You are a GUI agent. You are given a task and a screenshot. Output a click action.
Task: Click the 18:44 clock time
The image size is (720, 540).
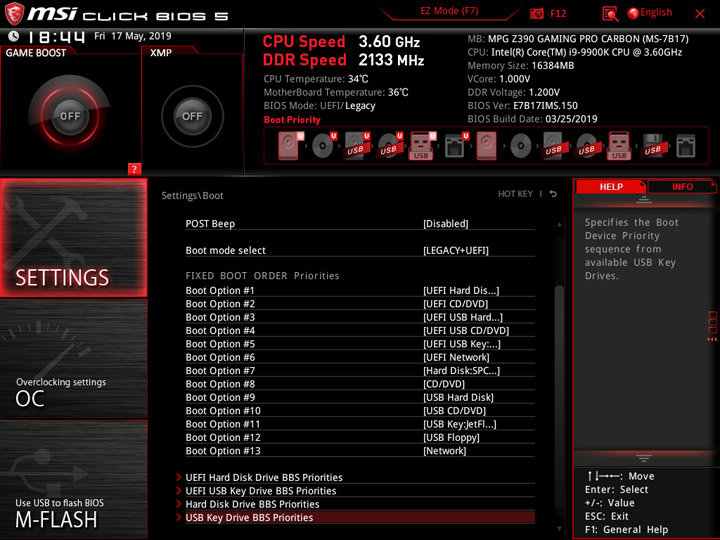point(57,37)
